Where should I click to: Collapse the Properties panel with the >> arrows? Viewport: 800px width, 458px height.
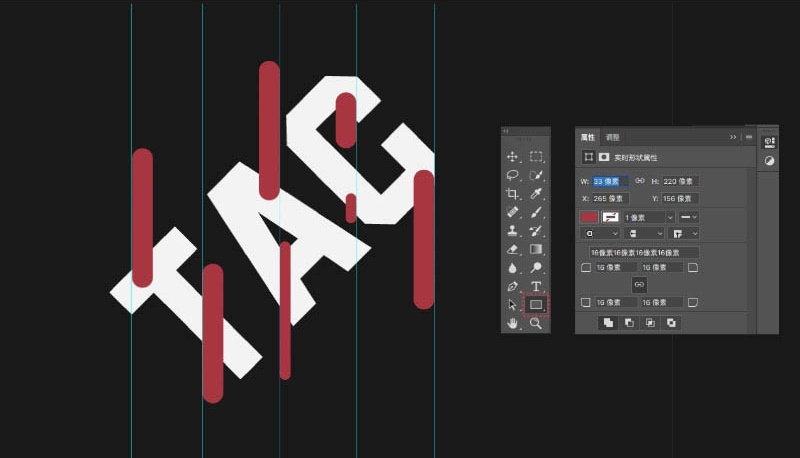[733, 137]
